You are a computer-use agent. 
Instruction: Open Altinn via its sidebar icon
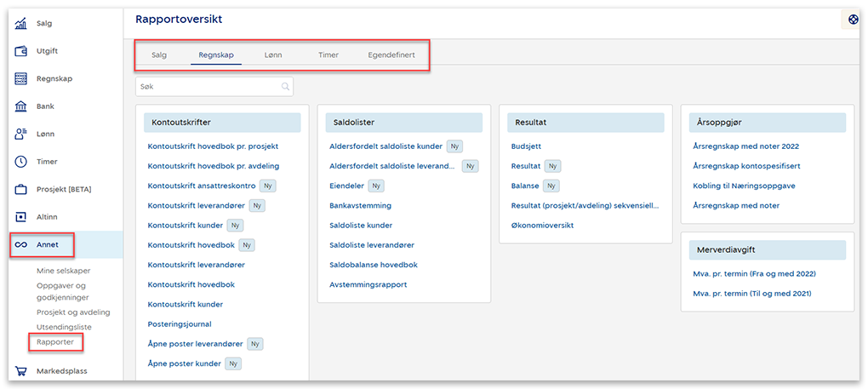coord(22,217)
